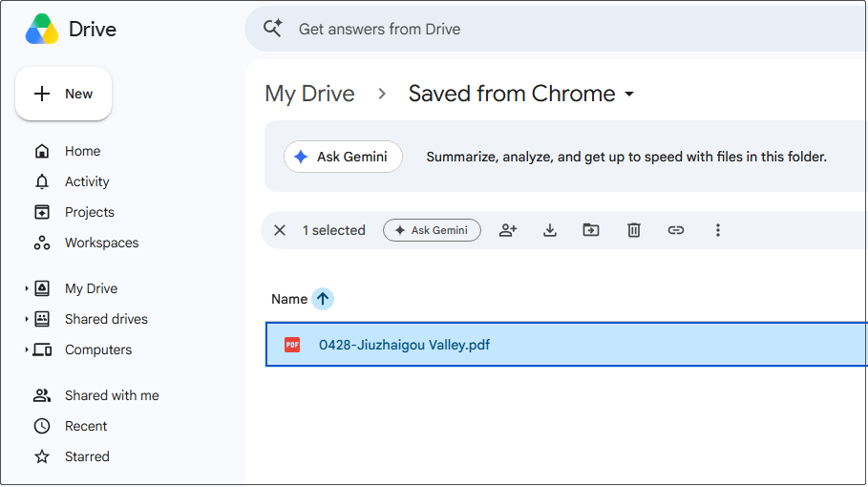Click the 1 selected label

pos(334,230)
